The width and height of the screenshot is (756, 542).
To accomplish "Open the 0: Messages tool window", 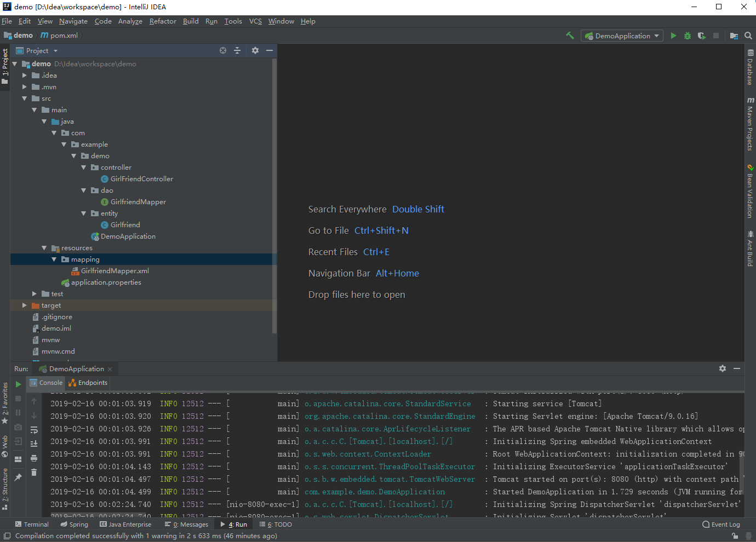I will (x=186, y=524).
